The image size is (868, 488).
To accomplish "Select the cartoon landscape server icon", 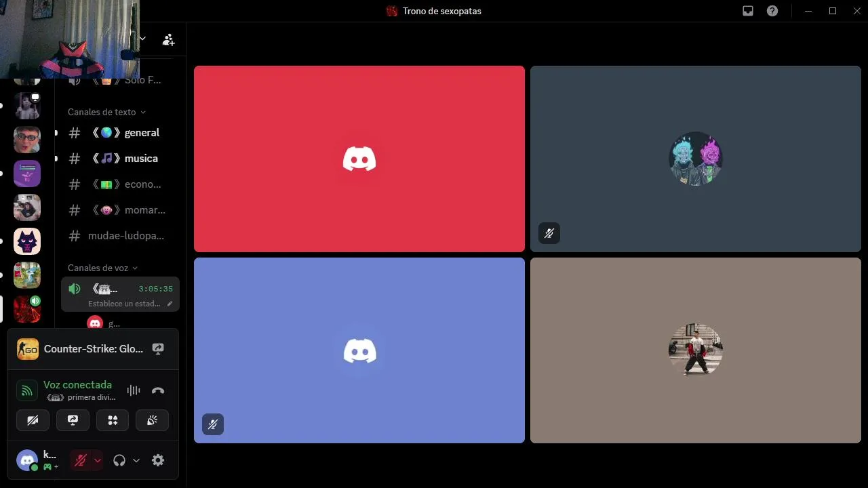I will click(27, 275).
